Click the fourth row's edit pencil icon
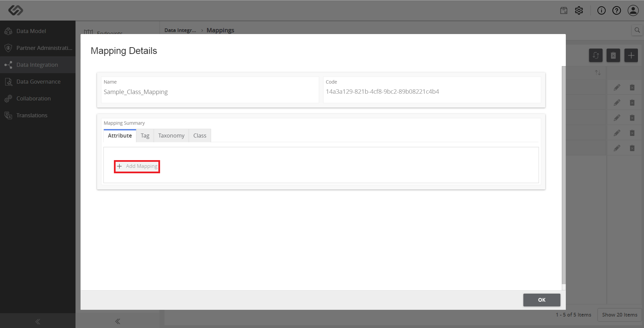Viewport: 644px width, 328px height. click(617, 133)
